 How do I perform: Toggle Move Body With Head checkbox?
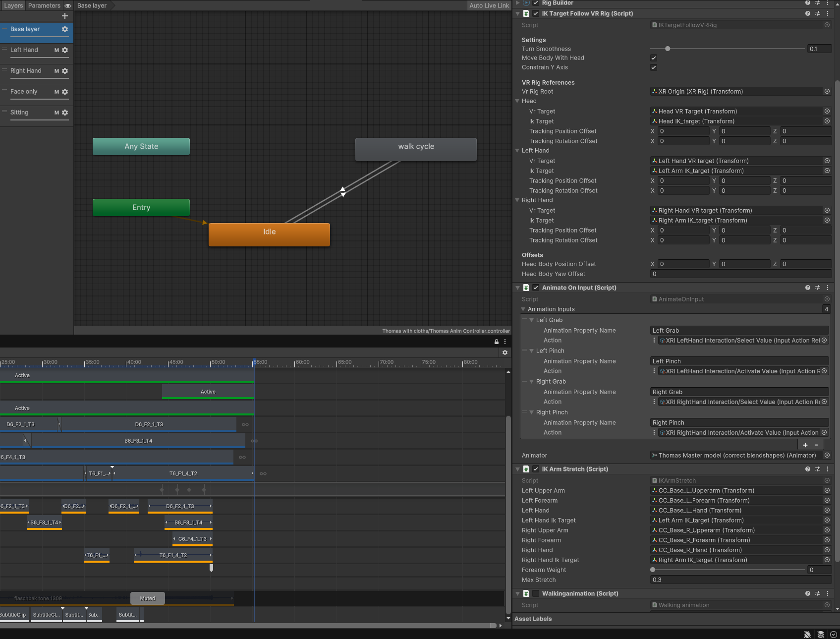654,58
